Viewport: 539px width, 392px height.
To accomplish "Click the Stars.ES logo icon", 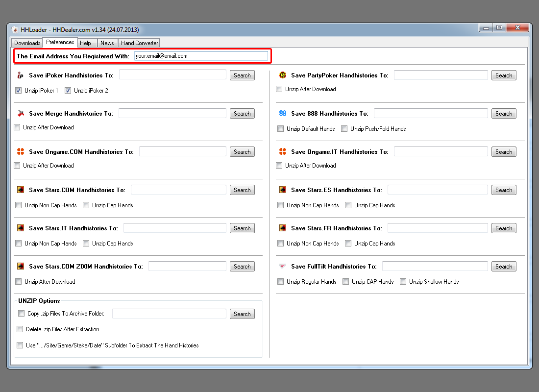I will (282, 190).
